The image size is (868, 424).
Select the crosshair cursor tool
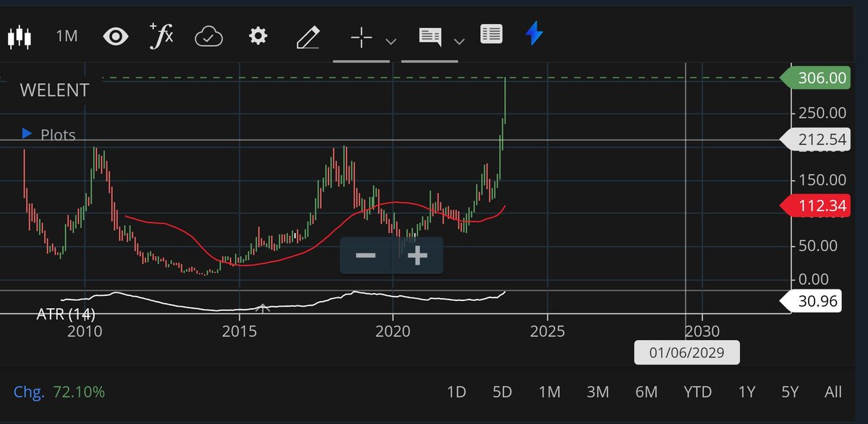[x=361, y=38]
